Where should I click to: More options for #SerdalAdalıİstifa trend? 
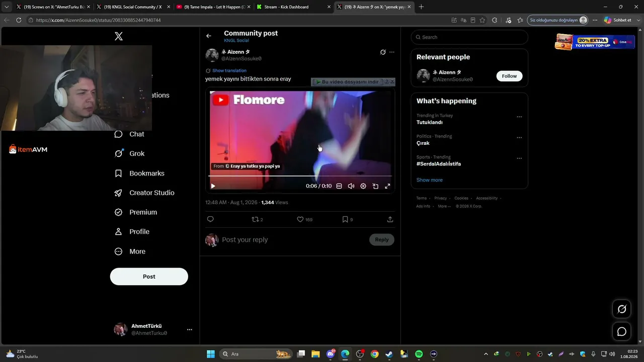pyautogui.click(x=519, y=158)
